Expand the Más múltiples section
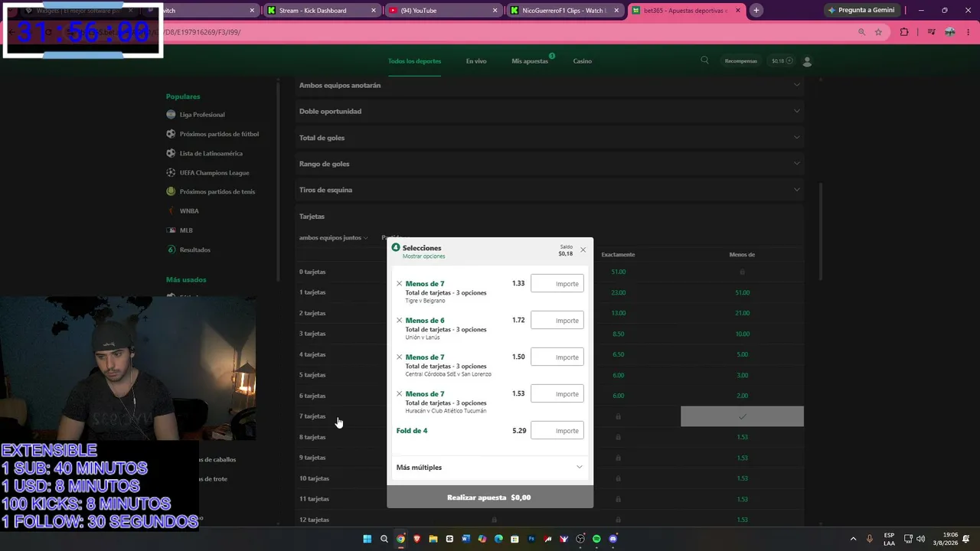The image size is (980, 551). [490, 468]
